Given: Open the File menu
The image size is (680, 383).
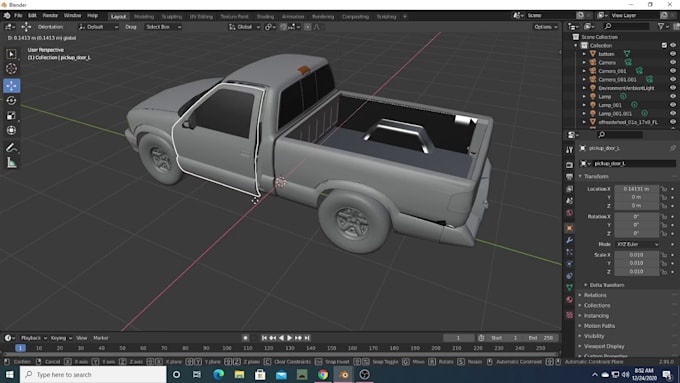Looking at the screenshot, I should tap(18, 16).
